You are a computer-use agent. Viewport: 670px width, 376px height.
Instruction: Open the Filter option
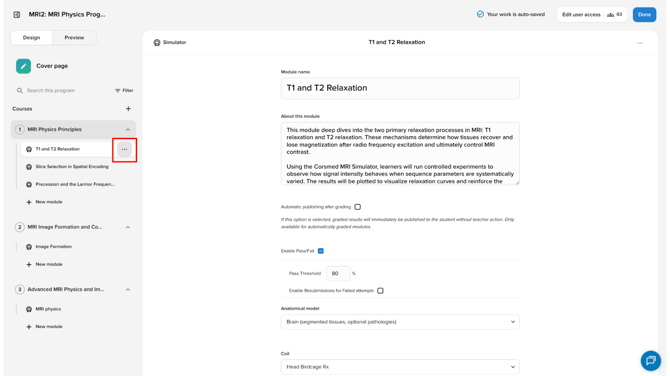[x=124, y=91]
